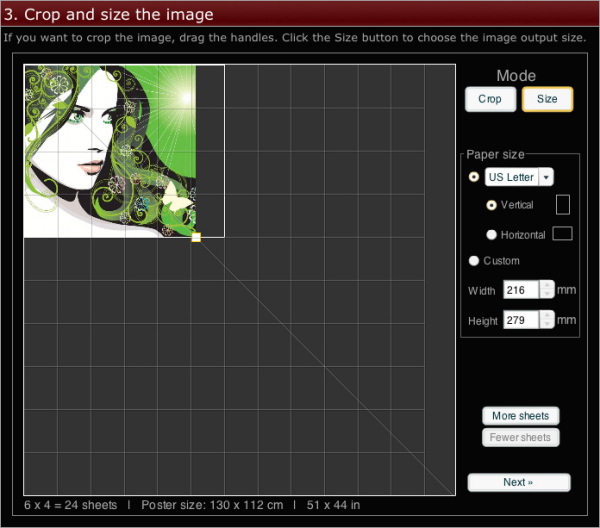Select the US Letter preset radio button
The height and width of the screenshot is (528, 600).
click(x=474, y=177)
